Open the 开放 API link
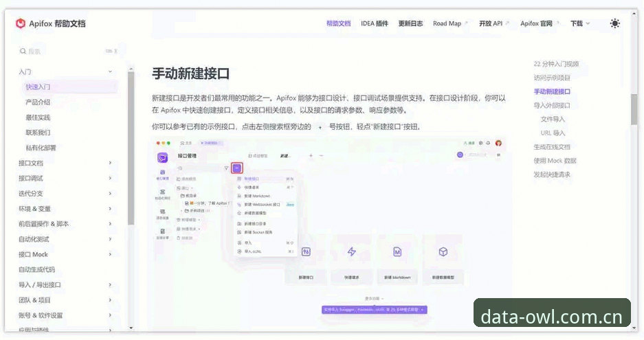 [x=491, y=23]
